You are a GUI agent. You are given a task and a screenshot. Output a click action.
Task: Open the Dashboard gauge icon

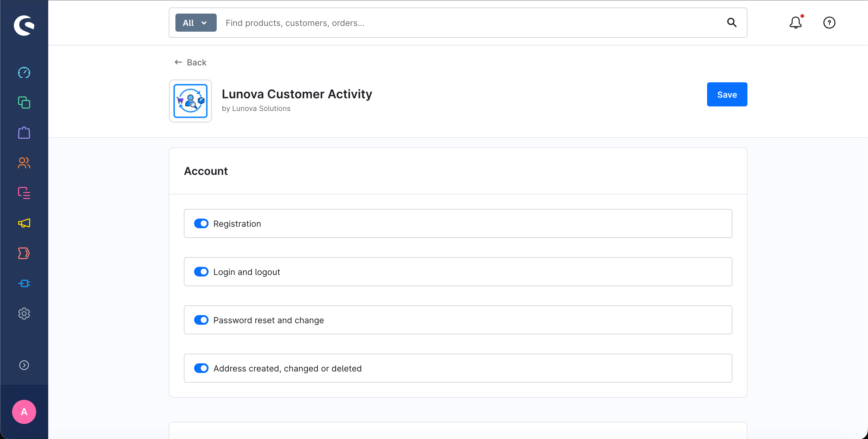pyautogui.click(x=24, y=72)
